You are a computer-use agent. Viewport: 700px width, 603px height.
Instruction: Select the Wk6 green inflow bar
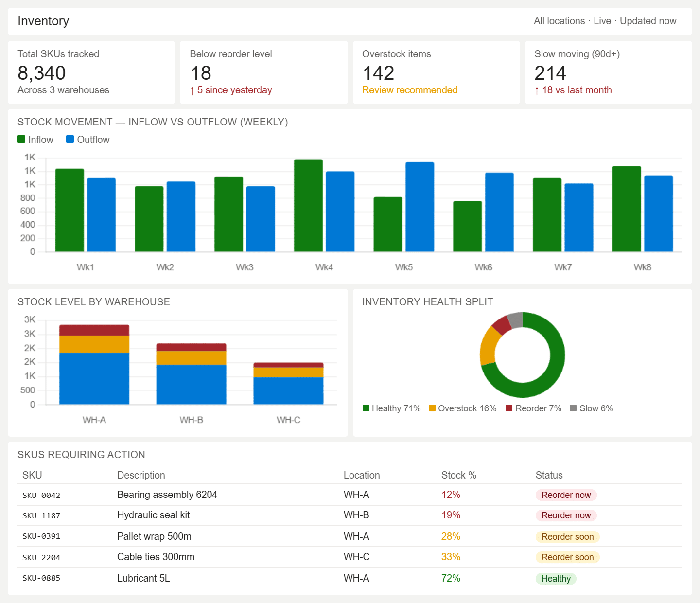pos(468,226)
